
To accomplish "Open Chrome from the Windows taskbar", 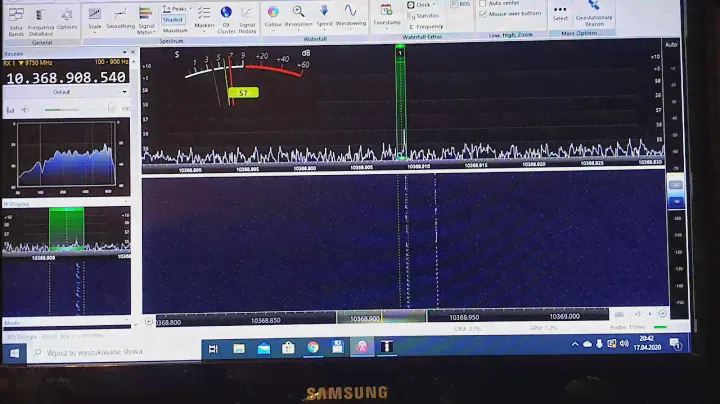I will click(x=313, y=348).
